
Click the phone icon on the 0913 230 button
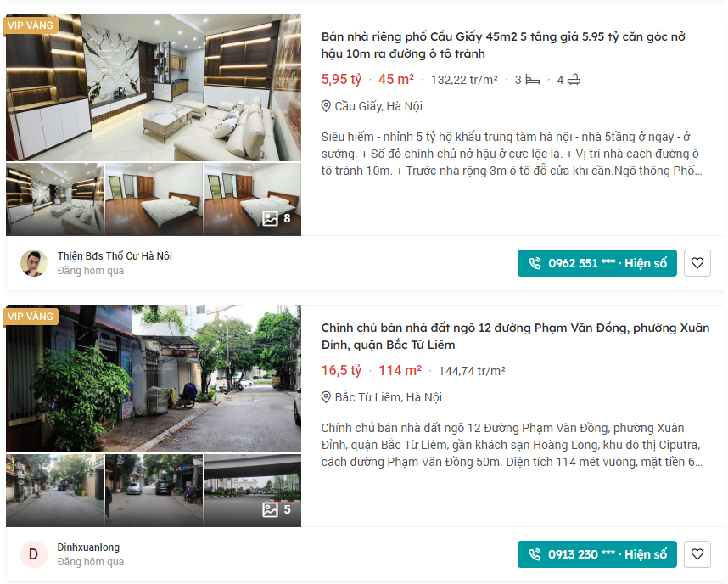535,554
